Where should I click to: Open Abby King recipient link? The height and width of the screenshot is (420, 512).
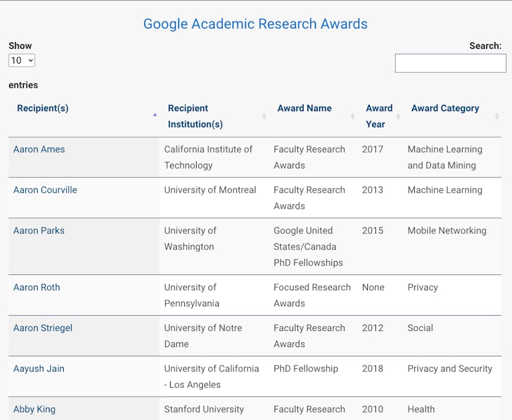[34, 409]
